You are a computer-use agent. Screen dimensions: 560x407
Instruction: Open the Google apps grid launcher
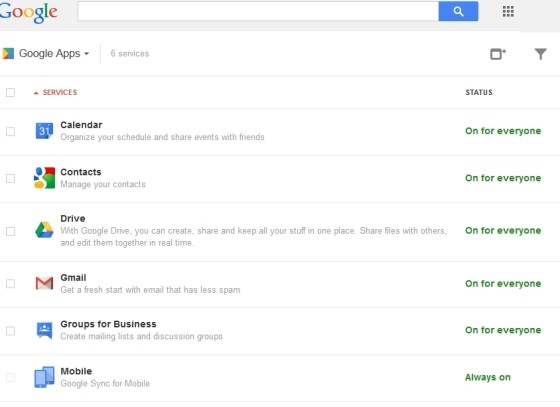508,11
